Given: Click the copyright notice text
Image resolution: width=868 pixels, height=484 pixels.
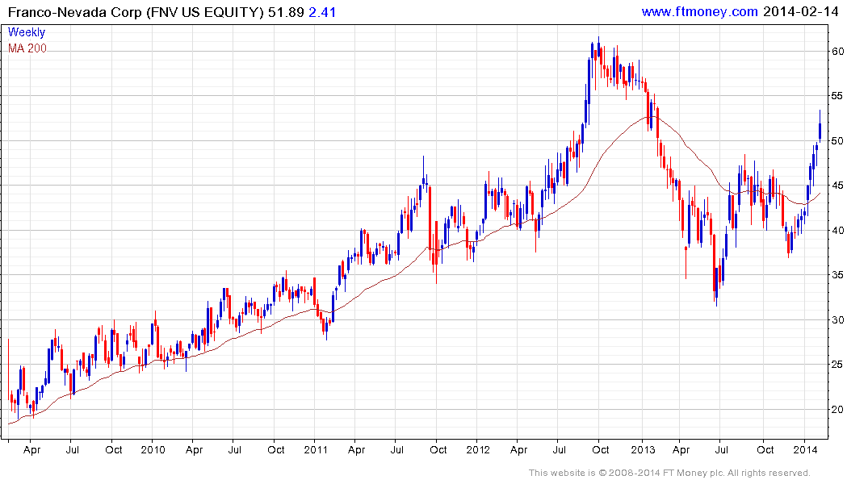Looking at the screenshot, I should point(669,473).
